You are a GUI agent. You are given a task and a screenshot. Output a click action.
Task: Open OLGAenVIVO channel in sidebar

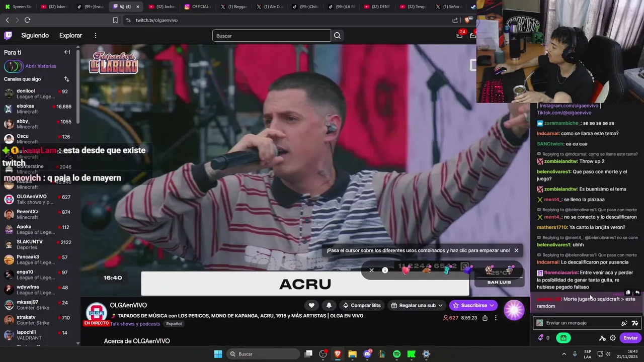(38, 199)
